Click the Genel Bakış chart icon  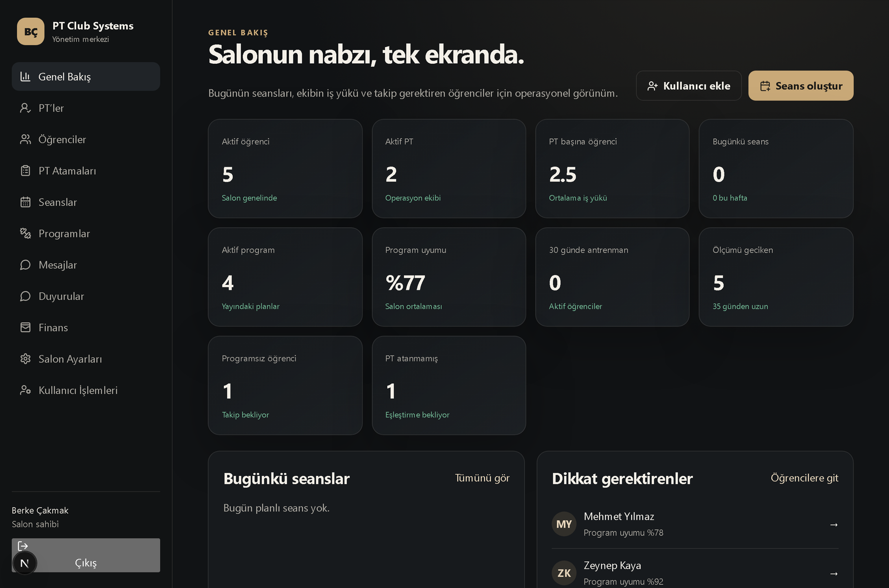25,77
